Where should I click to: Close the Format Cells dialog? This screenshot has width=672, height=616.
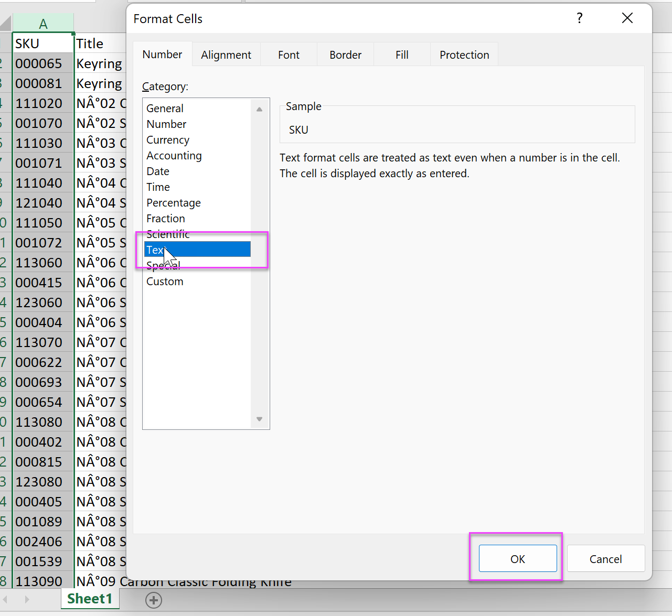coord(627,18)
